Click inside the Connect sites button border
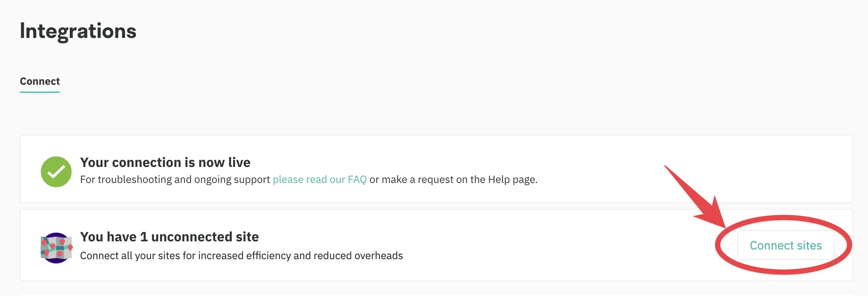Image resolution: width=868 pixels, height=296 pixels. click(x=786, y=245)
